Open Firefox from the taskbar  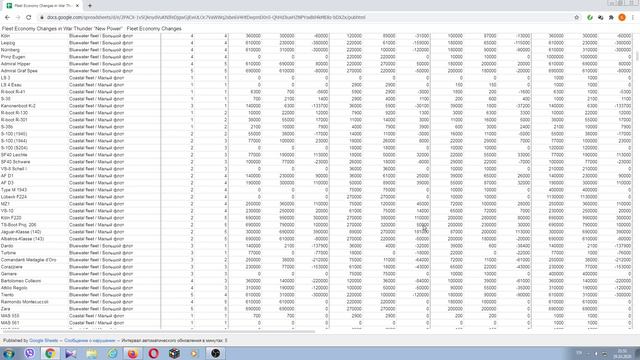tap(133, 353)
